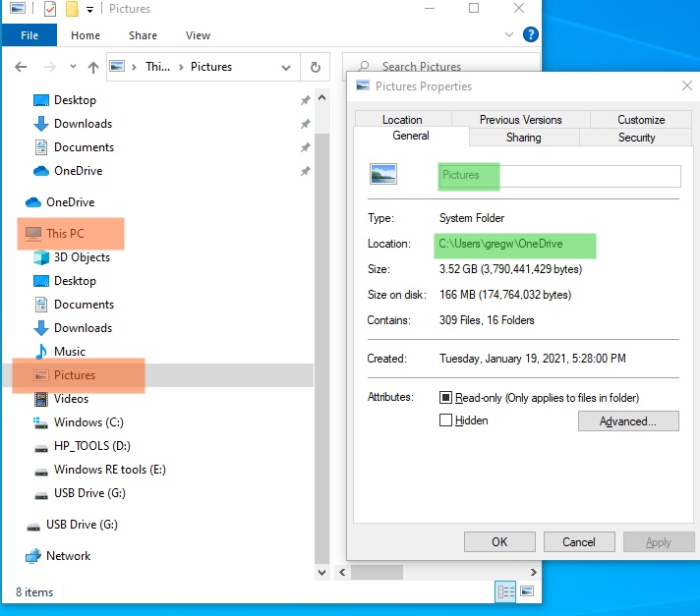This screenshot has width=700, height=616.
Task: Switch to the Share ribbon tab
Action: coord(143,35)
